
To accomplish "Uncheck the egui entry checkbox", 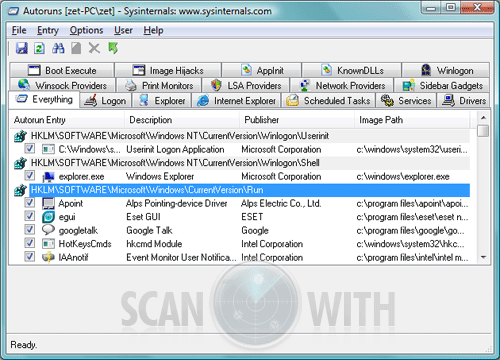I will (30, 216).
